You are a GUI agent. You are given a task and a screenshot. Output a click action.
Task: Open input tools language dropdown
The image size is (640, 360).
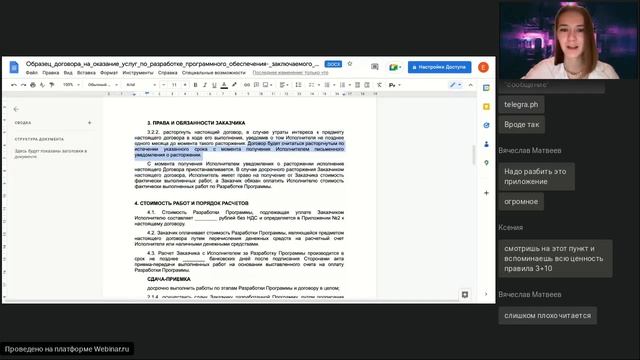coord(395,85)
